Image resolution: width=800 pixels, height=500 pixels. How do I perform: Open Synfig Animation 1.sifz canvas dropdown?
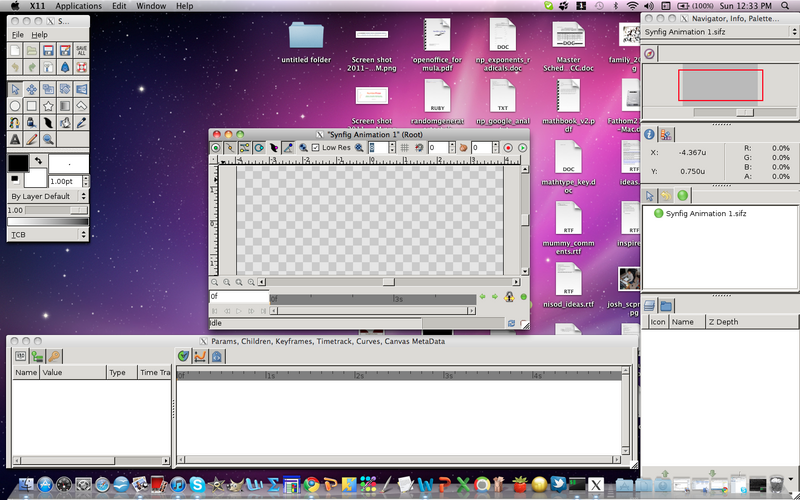(720, 32)
